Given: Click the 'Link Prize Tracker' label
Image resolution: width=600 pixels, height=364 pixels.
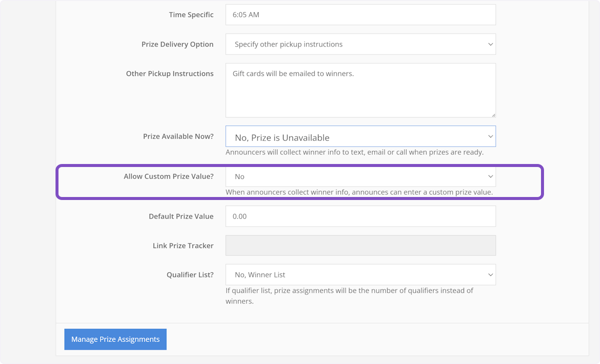Looking at the screenshot, I should click(183, 245).
